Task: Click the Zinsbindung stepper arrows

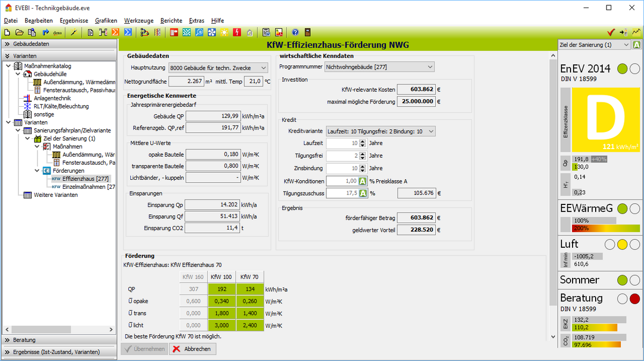Action: [363, 168]
